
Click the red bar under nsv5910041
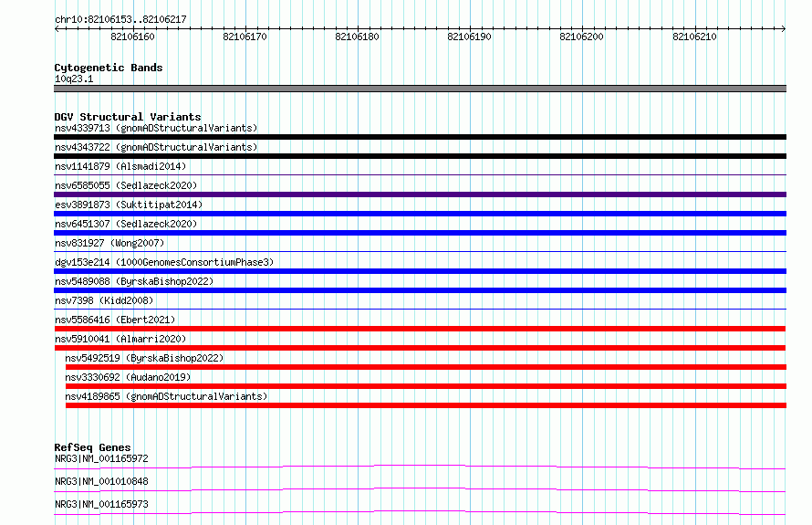[x=420, y=348]
